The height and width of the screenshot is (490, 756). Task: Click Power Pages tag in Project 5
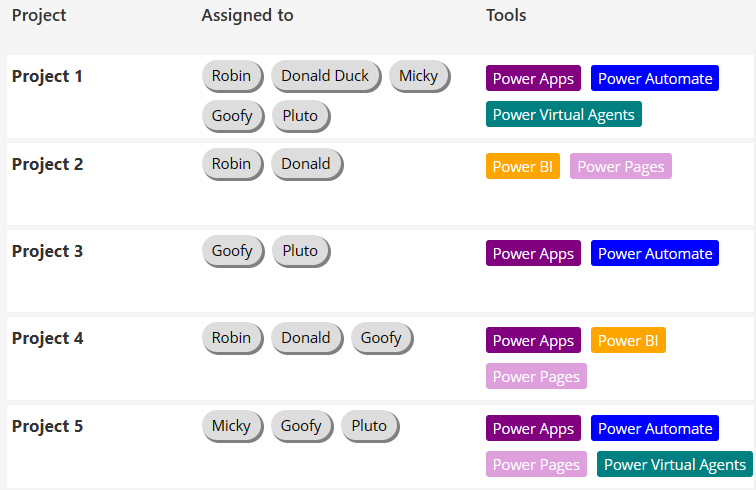pos(536,464)
